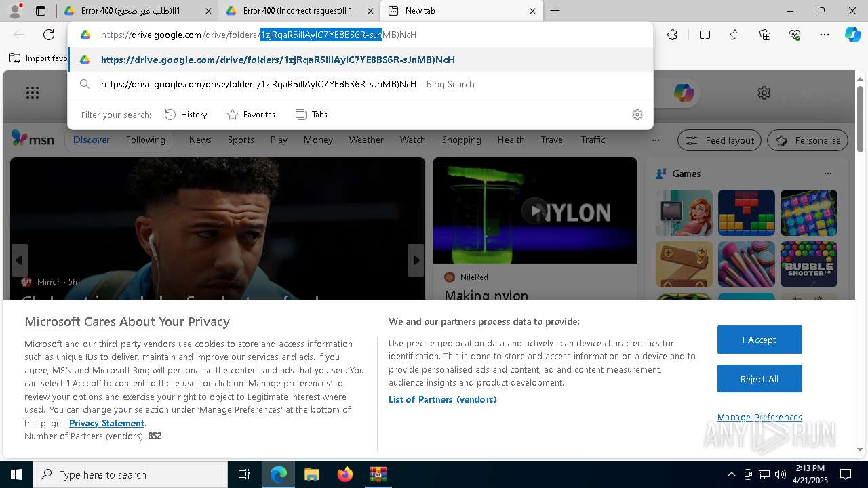
Task: Open the msn logo home link
Action: (x=33, y=139)
